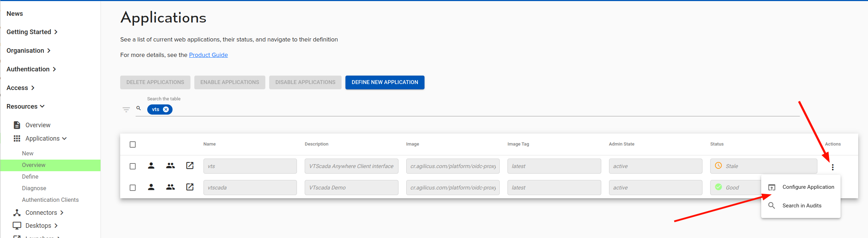Toggle the select-all checkbox in the table header
868x238 pixels.
point(132,144)
